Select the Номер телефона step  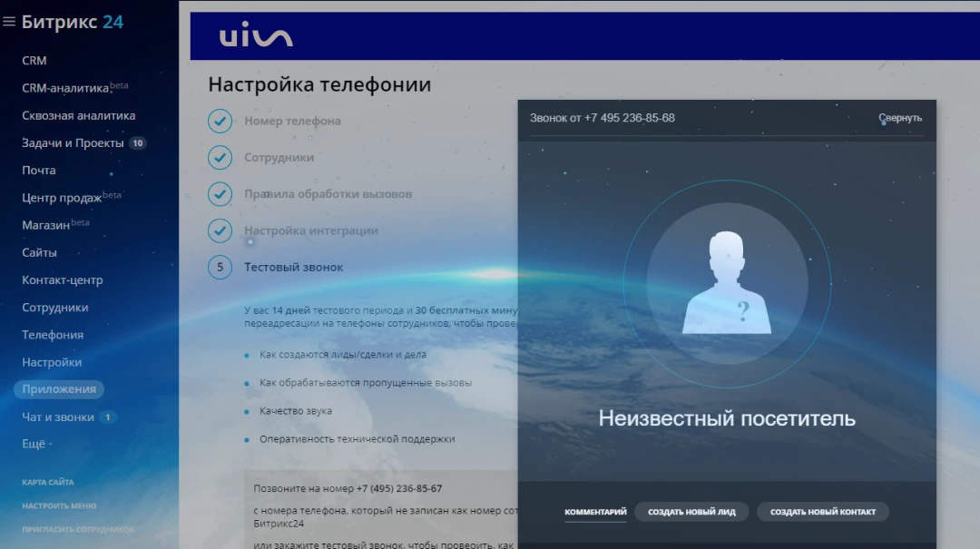click(292, 121)
